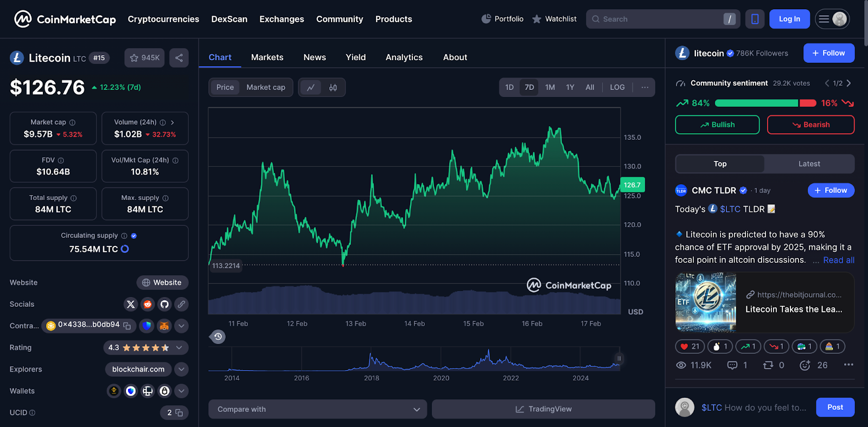Viewport: 868px width, 427px height.
Task: Open comments icon on CMC TLDR post
Action: [732, 365]
